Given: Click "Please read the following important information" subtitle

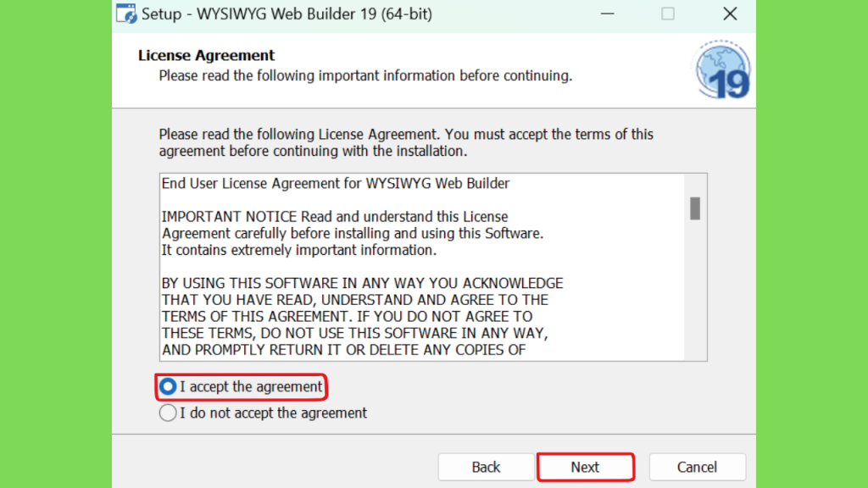Looking at the screenshot, I should (x=365, y=75).
